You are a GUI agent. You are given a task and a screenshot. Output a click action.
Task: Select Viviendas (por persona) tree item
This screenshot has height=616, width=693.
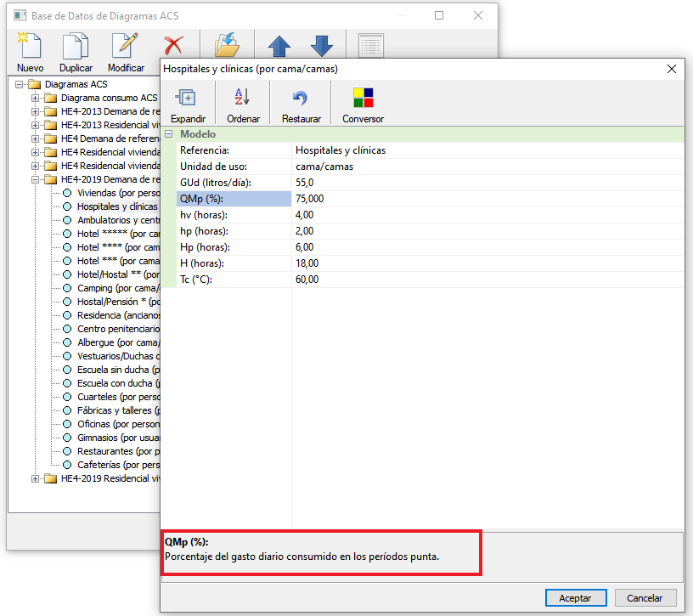(118, 193)
